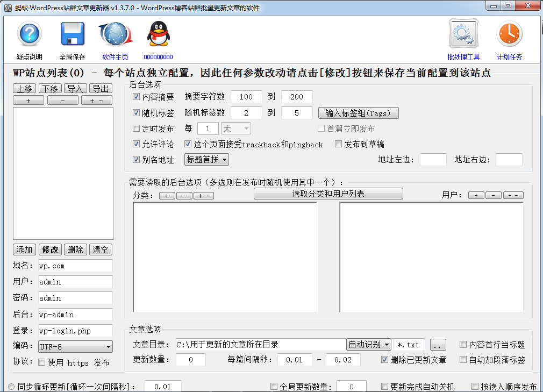
Task: Click the 下移 button
Action: [50, 89]
